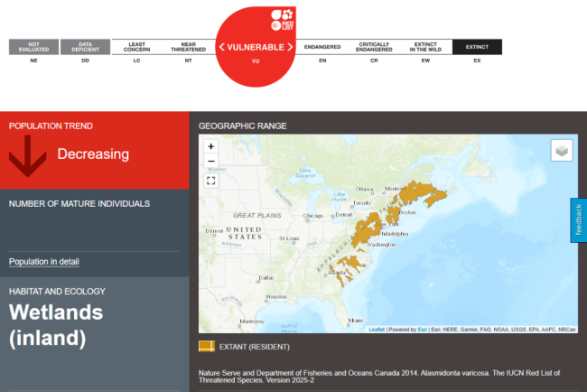Pick the Critically Endangered category
This screenshot has width=587, height=392.
point(374,47)
